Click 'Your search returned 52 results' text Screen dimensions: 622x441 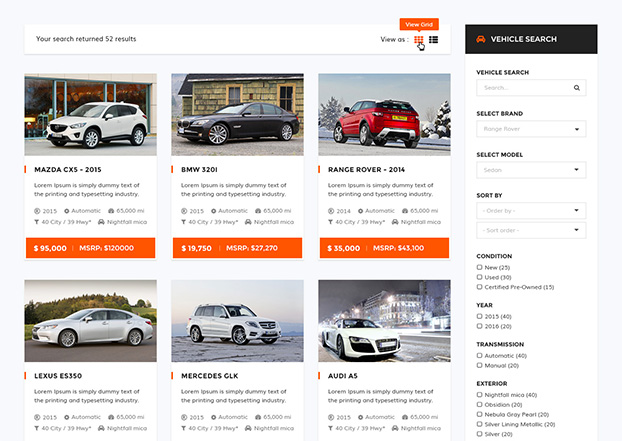pos(86,39)
